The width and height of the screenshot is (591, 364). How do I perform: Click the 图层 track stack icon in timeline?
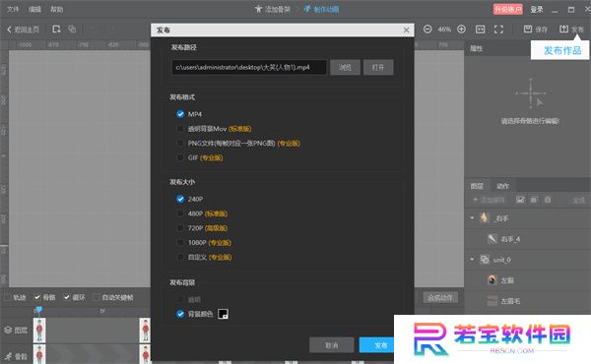(x=8, y=331)
